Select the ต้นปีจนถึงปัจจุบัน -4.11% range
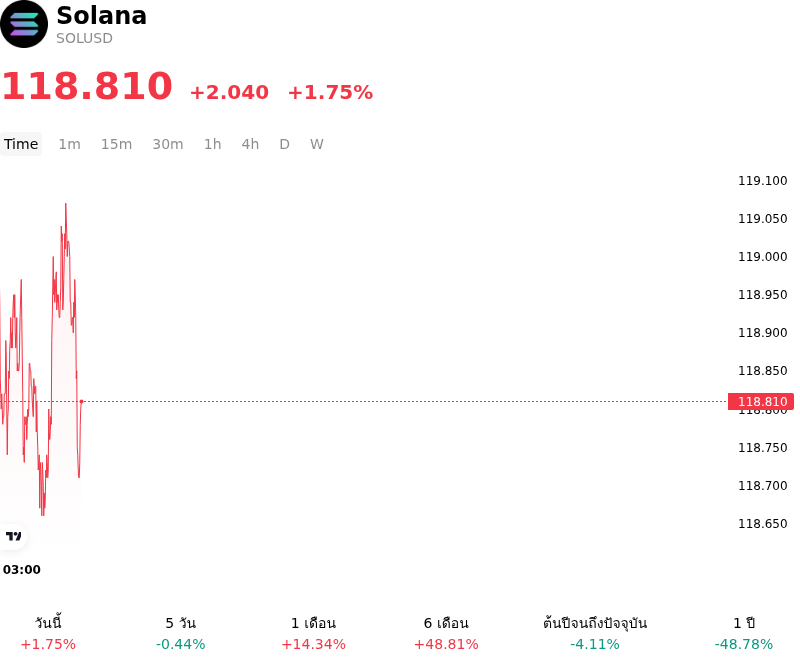 [x=595, y=633]
